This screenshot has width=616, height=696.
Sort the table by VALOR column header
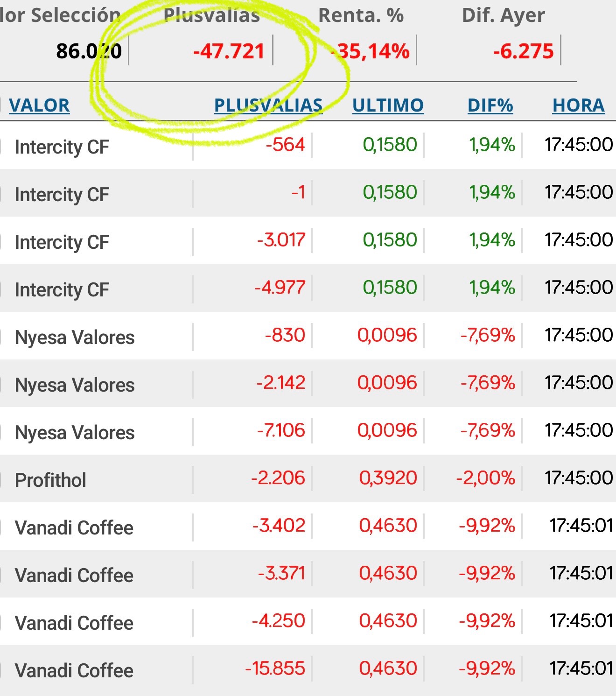pos(39,105)
